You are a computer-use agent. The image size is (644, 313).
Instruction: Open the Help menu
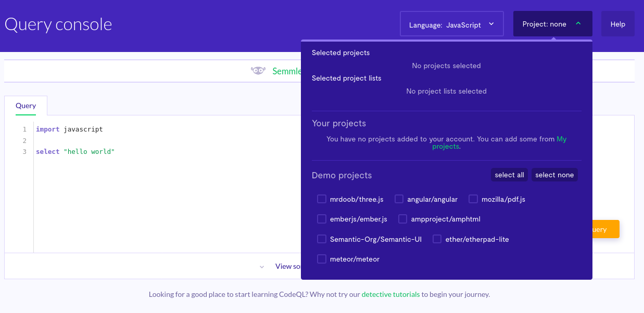[617, 24]
